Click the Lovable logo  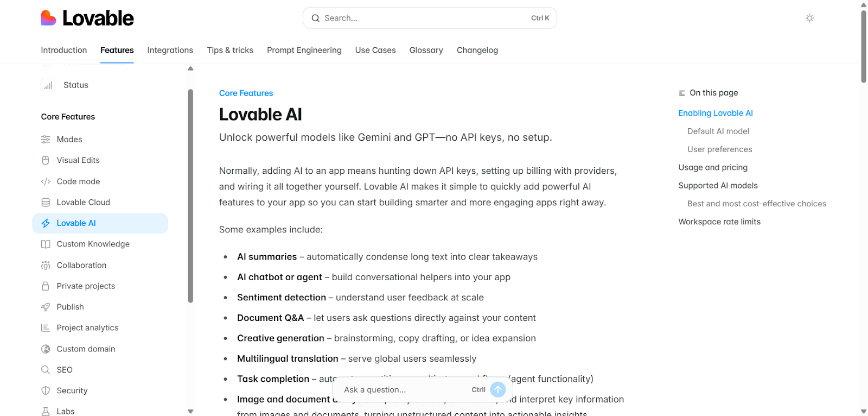(87, 18)
